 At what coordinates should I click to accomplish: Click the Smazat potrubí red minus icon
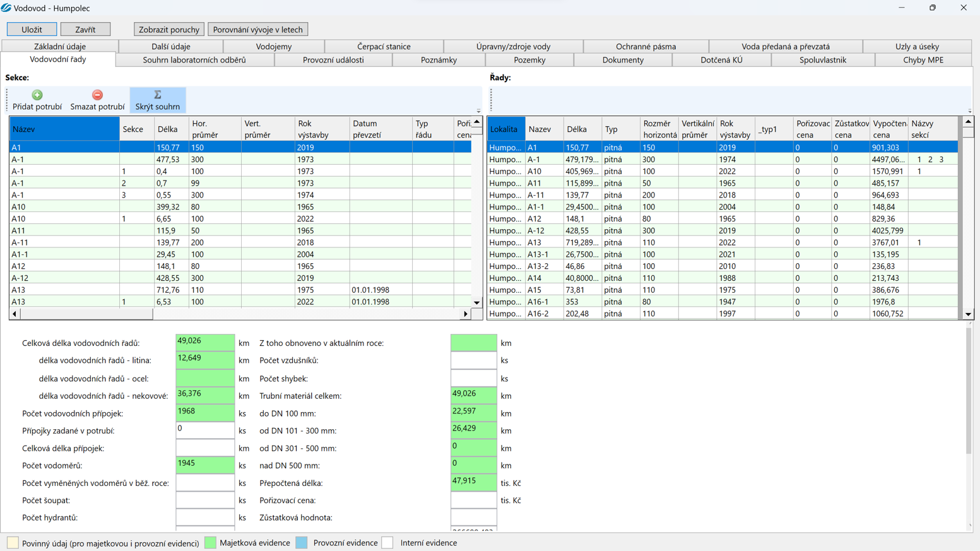[x=97, y=95]
